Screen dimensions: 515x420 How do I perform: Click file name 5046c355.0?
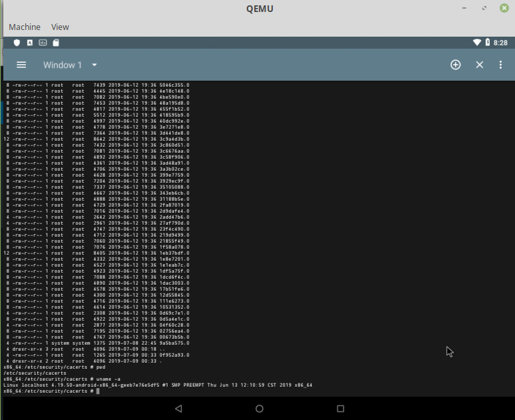(174, 85)
